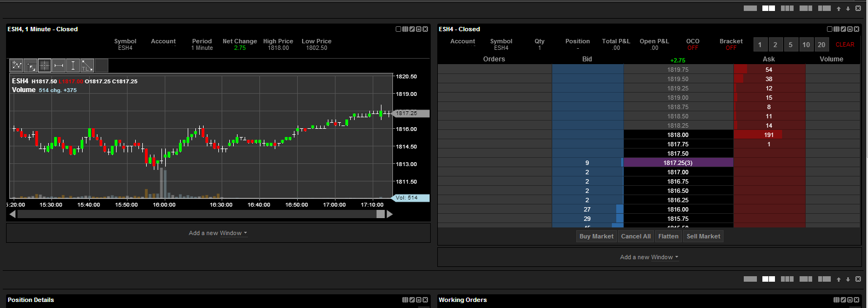This screenshot has width=868, height=308.
Task: Click the Cancel All button
Action: [x=636, y=236]
